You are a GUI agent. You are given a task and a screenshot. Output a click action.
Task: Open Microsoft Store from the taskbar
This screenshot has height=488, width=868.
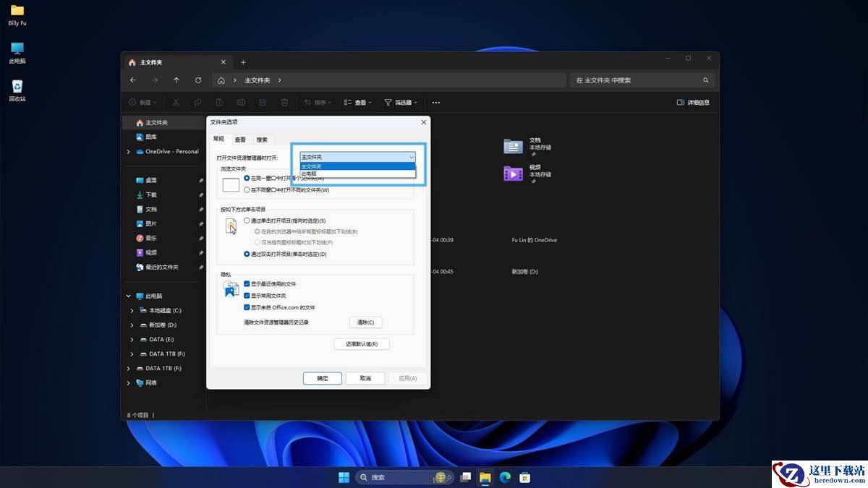click(x=525, y=477)
